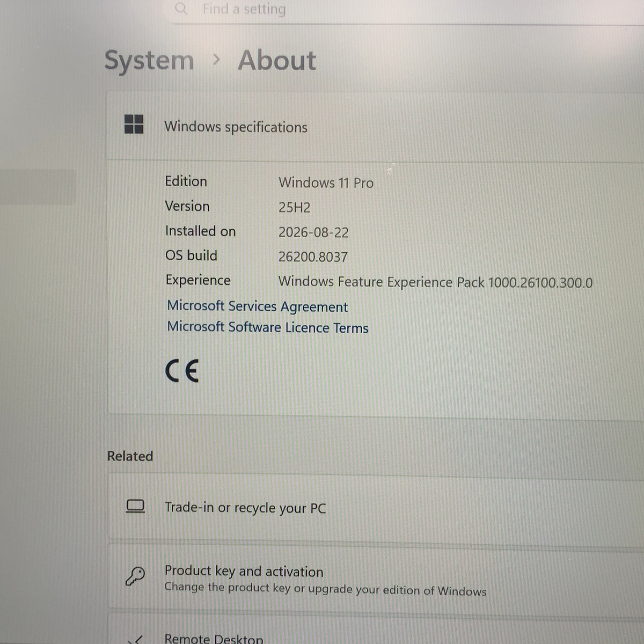The height and width of the screenshot is (644, 644).
Task: Select the edition value Windows 11 Pro
Action: 326,183
